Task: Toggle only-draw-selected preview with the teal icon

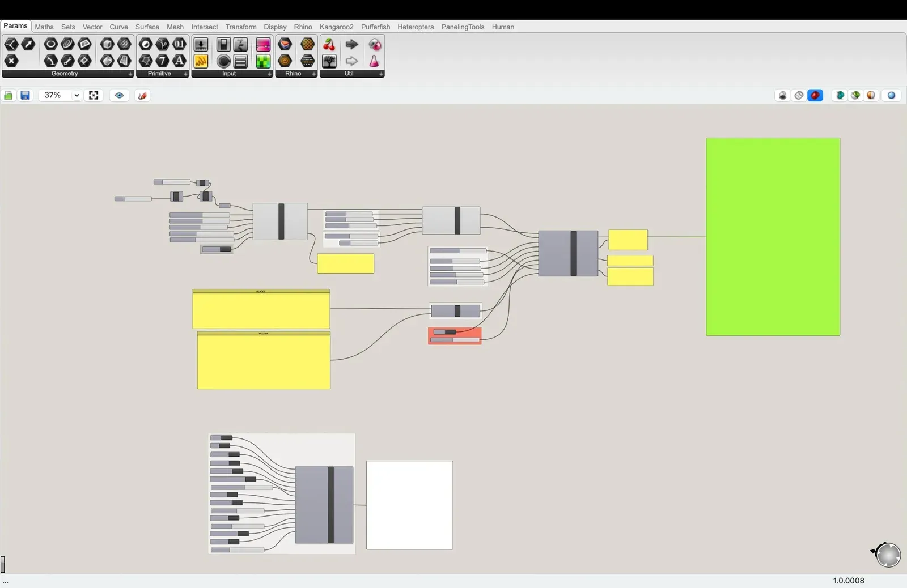Action: click(x=840, y=95)
